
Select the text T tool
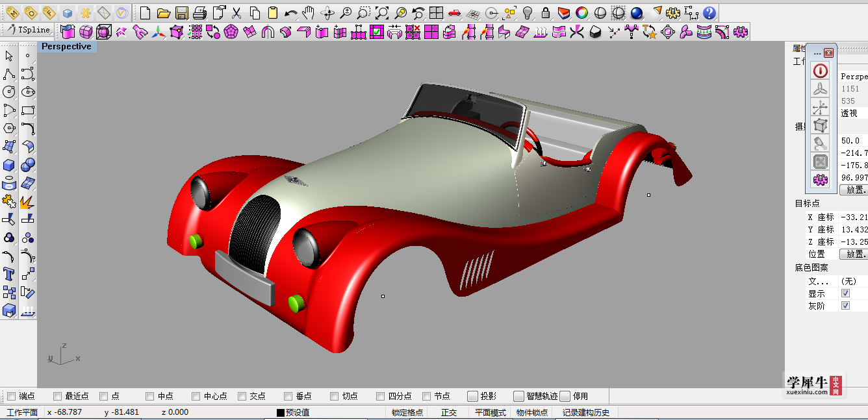9,274
